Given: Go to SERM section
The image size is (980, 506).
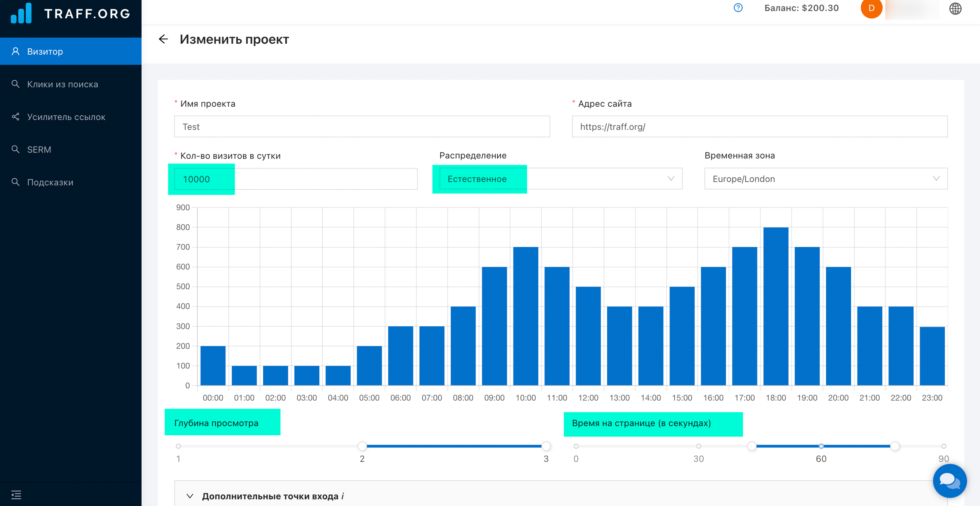Looking at the screenshot, I should (x=39, y=150).
